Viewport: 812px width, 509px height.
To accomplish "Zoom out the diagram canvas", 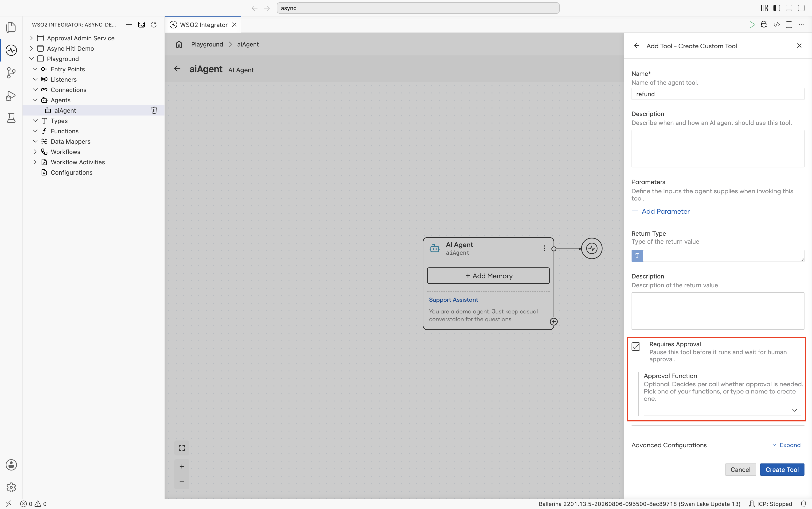I will click(x=182, y=482).
